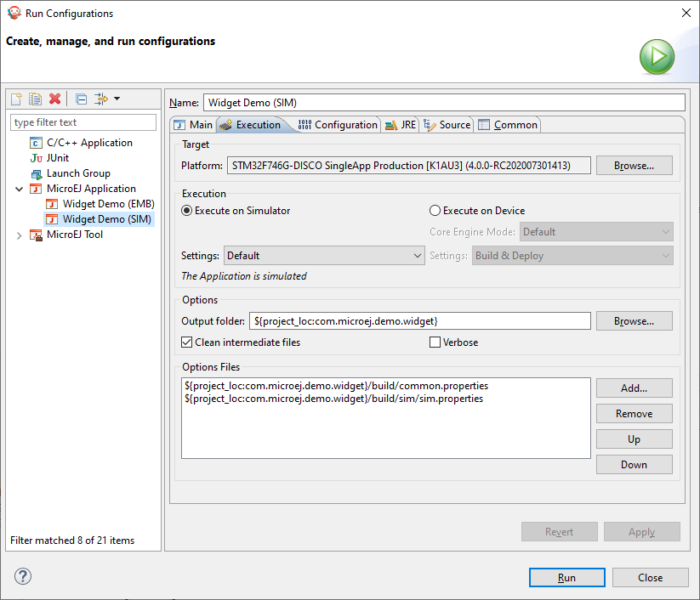Click the filter launch configurations icon
The image size is (700, 600).
pos(102,99)
